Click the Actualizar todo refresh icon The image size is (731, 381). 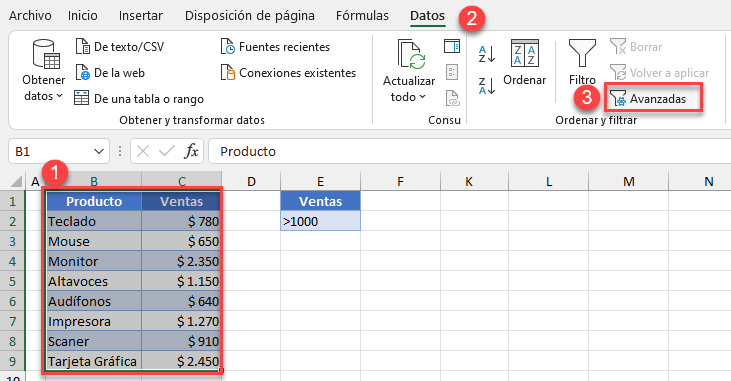point(411,54)
